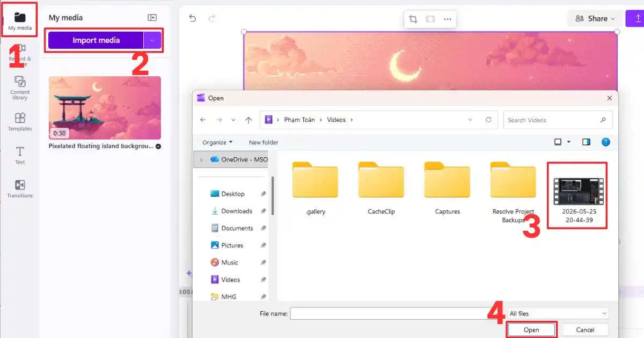This screenshot has width=644, height=338.
Task: Open the more options ellipsis in floating toolbar
Action: 448,19
